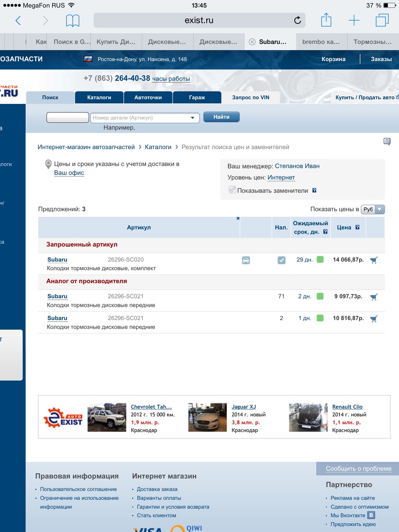Viewport: 399px width, 532px height.
Task: Click help icon beside Показывать заменители
Action: point(314,190)
